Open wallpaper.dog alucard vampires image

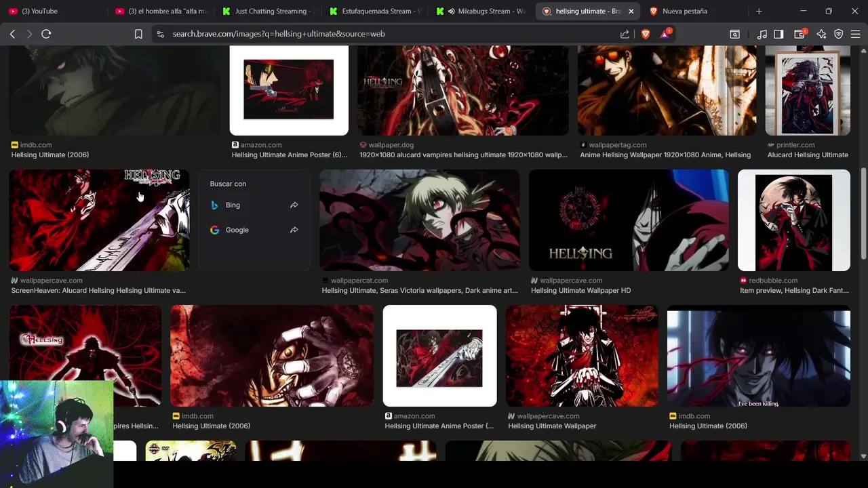tap(463, 91)
